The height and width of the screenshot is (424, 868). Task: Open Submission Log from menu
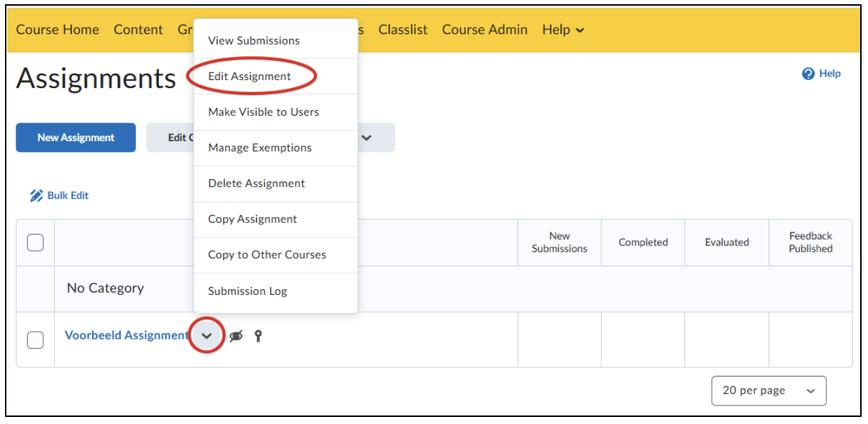[247, 291]
